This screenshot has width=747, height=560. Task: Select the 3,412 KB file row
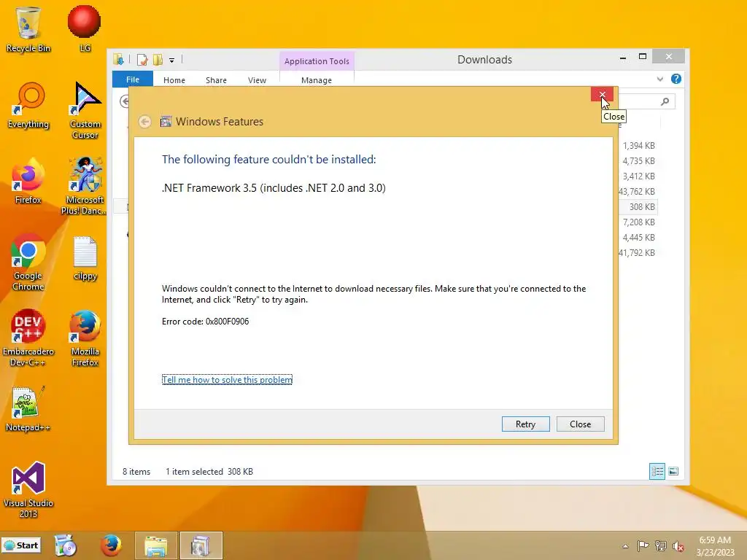[638, 176]
